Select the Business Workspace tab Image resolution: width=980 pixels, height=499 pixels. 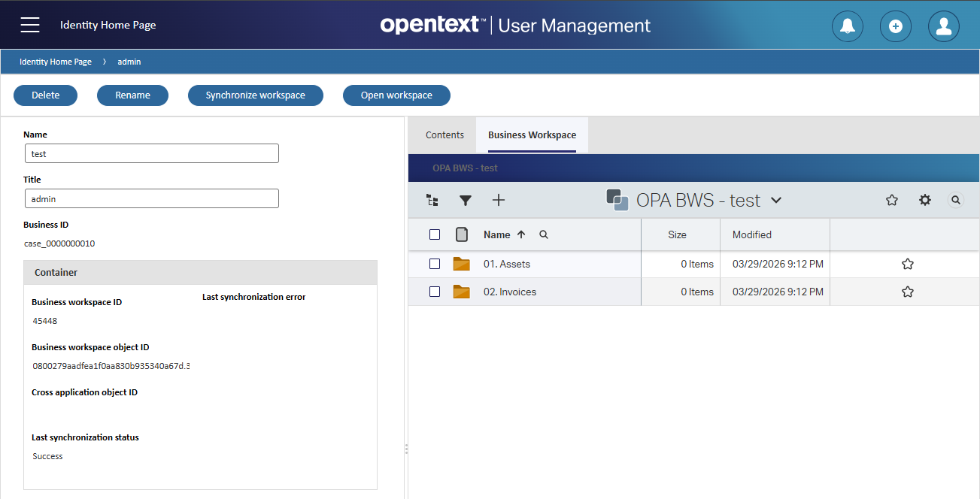tap(532, 135)
